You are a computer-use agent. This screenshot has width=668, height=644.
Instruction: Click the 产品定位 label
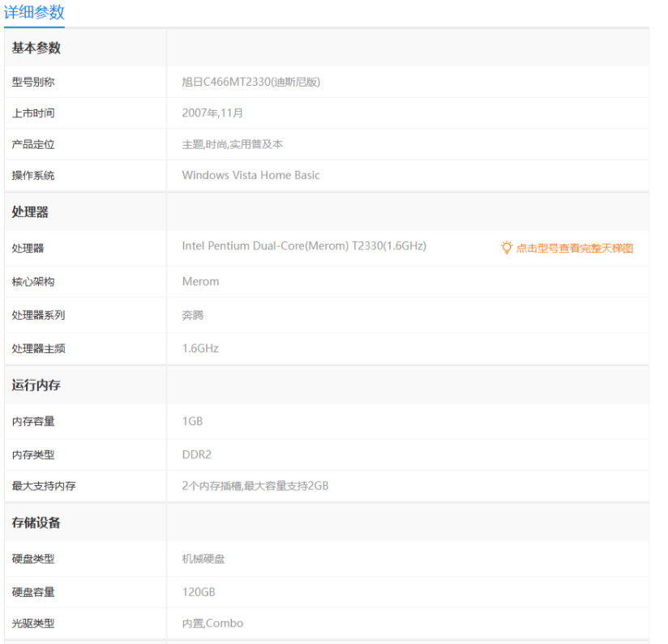pyautogui.click(x=33, y=144)
